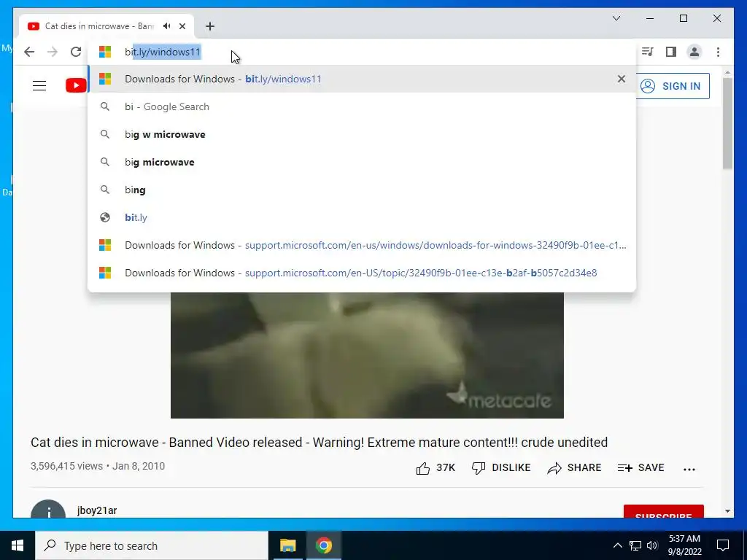This screenshot has width=747, height=560.
Task: Reload the current page
Action: (x=76, y=52)
